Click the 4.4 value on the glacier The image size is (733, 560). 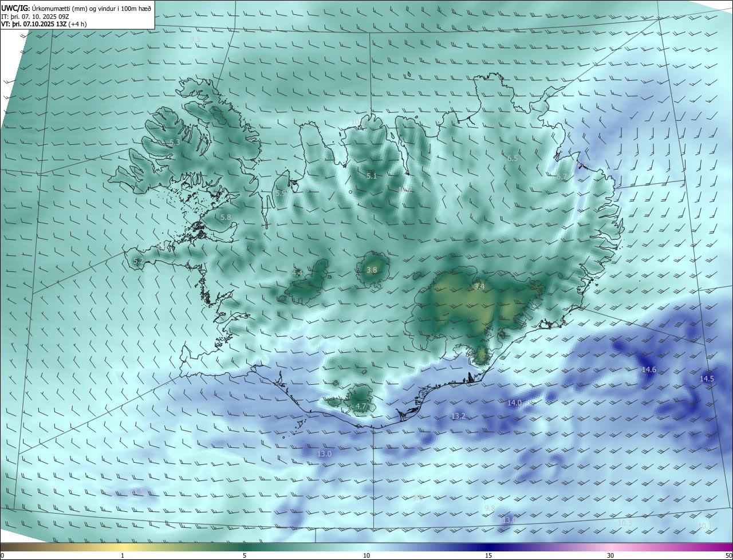click(x=297, y=273)
